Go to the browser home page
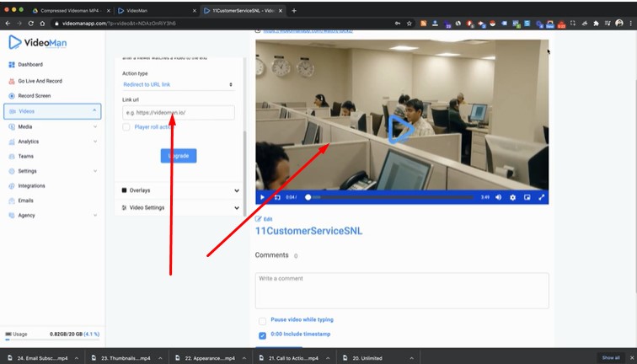 point(42,24)
